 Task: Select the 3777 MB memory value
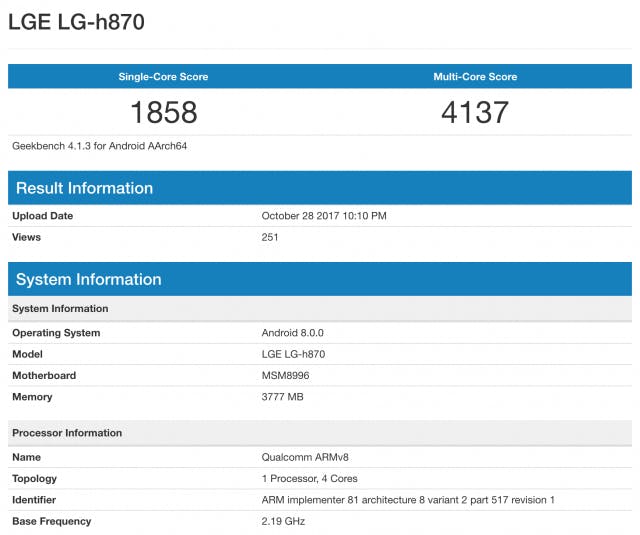pos(282,397)
